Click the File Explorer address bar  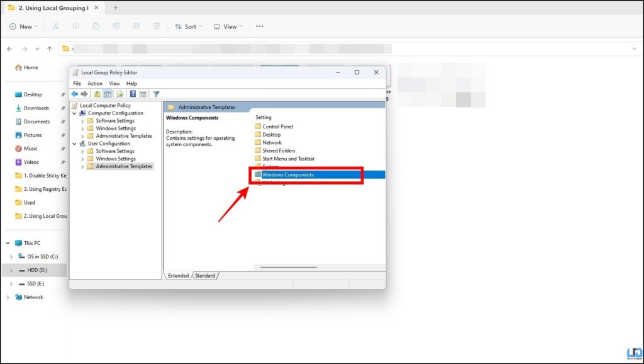pos(350,49)
